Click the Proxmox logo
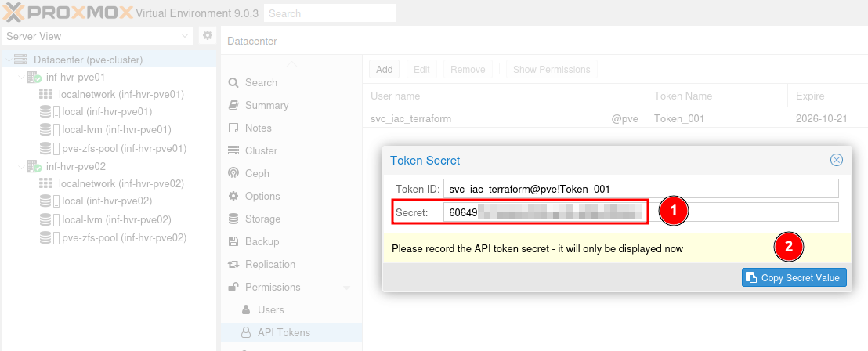Screen dimensions: 868x351 (x=67, y=13)
